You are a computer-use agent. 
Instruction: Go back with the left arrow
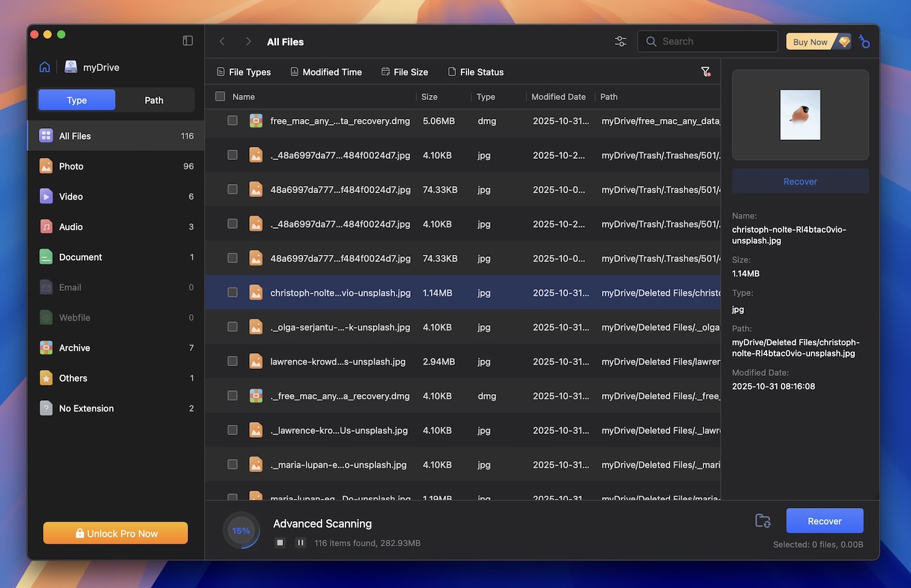pos(223,42)
